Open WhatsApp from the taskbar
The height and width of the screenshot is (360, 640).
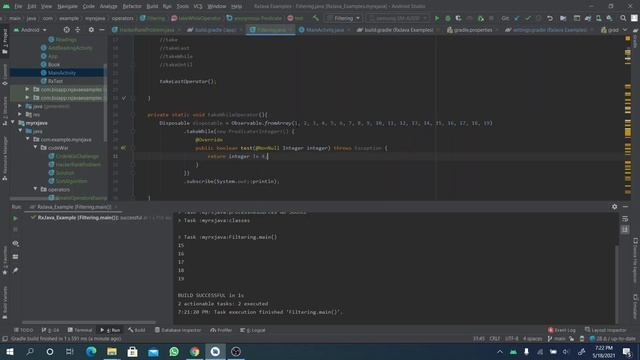[x=174, y=351]
